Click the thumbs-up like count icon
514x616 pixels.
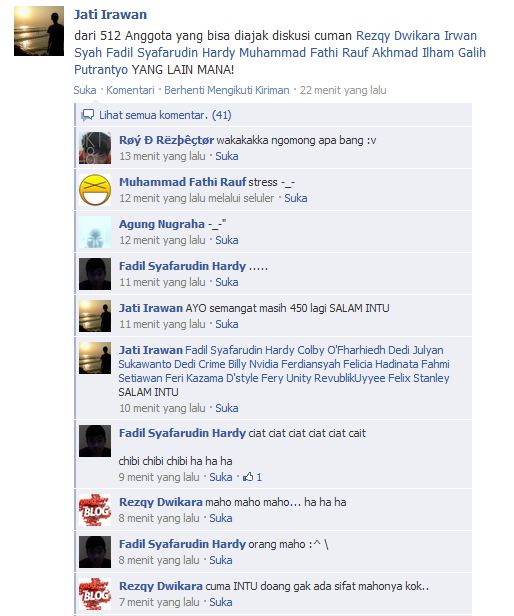[248, 477]
